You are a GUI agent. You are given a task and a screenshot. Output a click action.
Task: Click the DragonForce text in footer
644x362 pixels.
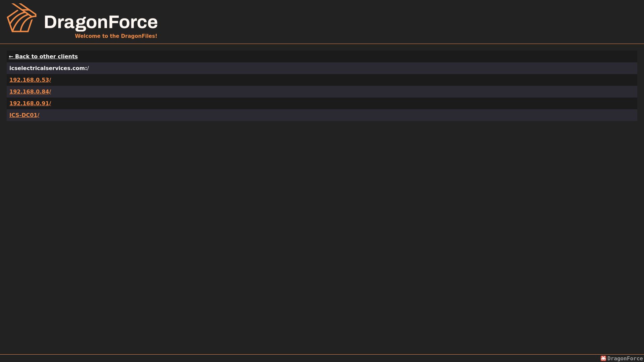(625, 358)
